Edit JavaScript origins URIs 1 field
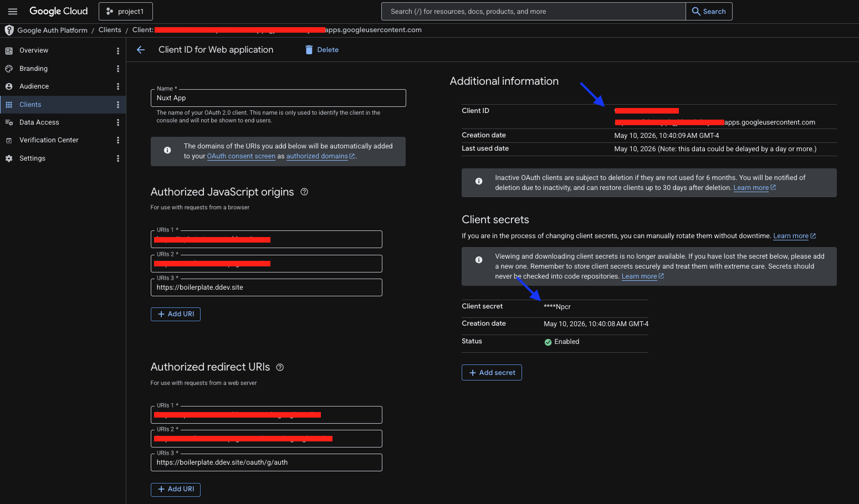The image size is (859, 504). point(267,239)
